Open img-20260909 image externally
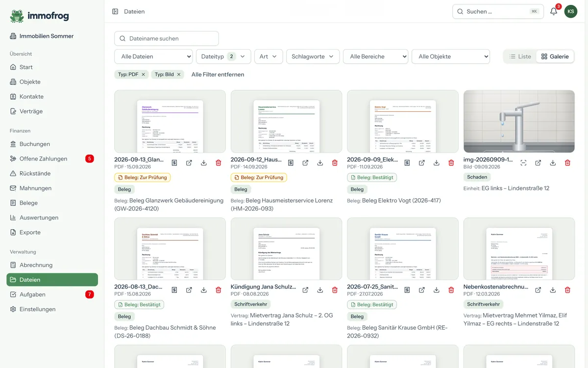The height and width of the screenshot is (368, 588). tap(538, 163)
